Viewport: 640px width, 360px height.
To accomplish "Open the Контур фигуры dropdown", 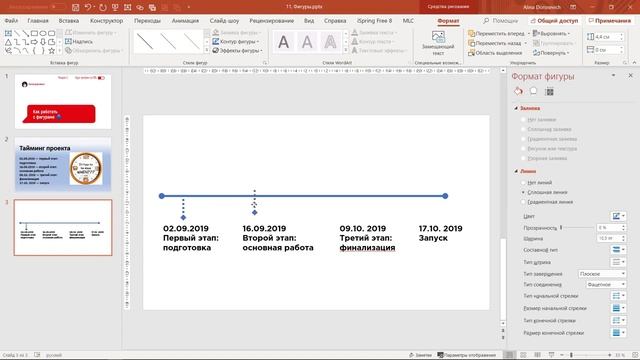I will (x=237, y=42).
